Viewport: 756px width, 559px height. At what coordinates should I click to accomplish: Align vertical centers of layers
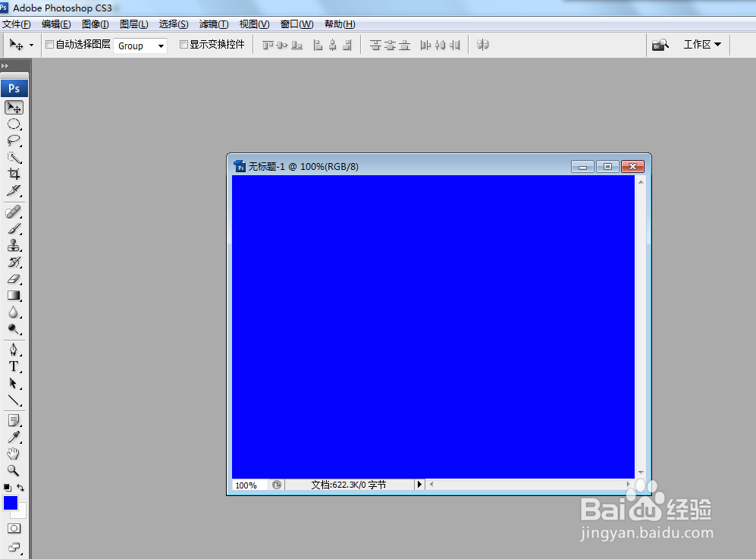[x=282, y=45]
